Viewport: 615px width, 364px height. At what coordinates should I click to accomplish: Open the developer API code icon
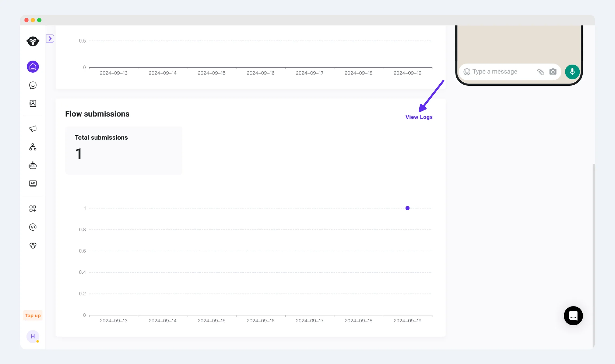[x=33, y=227]
